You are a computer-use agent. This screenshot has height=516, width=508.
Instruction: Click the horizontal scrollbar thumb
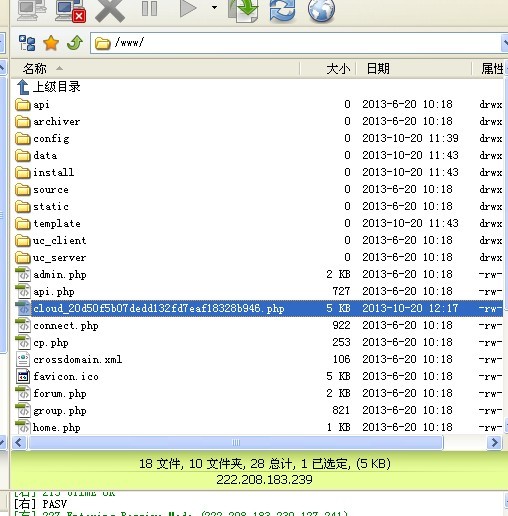236,443
